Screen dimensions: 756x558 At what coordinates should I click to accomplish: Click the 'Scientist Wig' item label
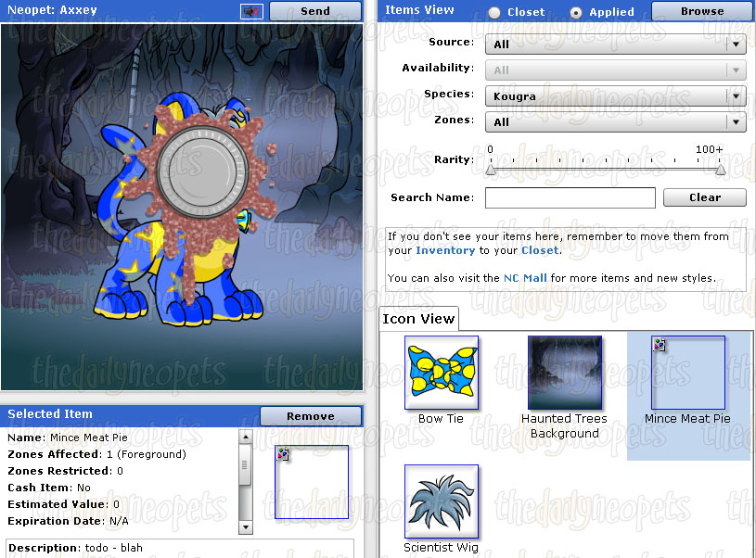tap(441, 548)
